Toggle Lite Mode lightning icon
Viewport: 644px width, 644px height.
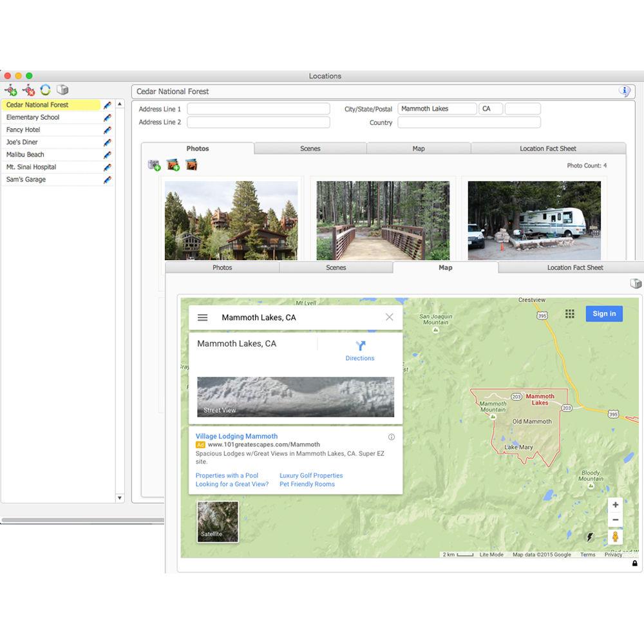point(589,536)
